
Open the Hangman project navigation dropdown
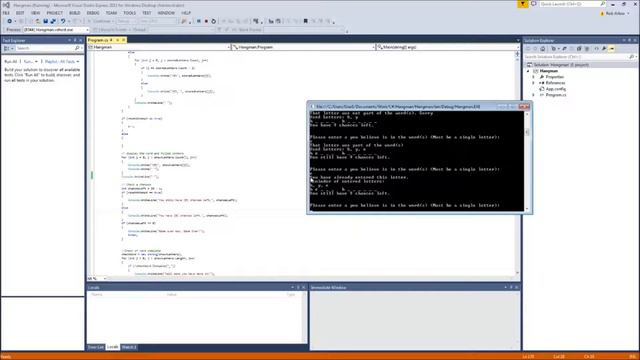(x=159, y=47)
